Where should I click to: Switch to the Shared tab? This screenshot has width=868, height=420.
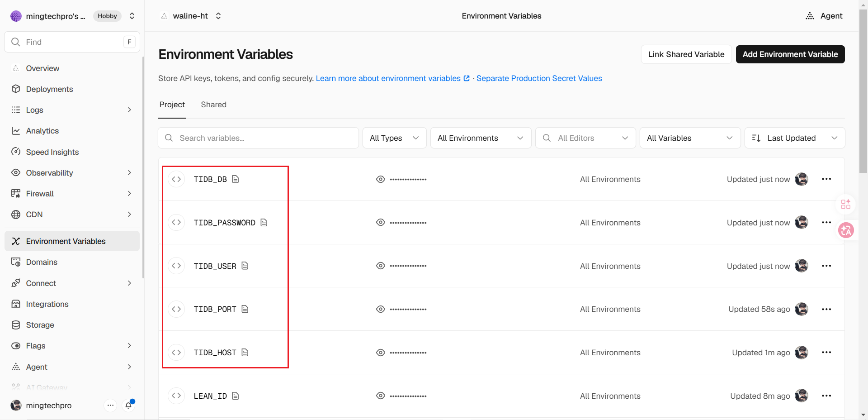(x=213, y=105)
